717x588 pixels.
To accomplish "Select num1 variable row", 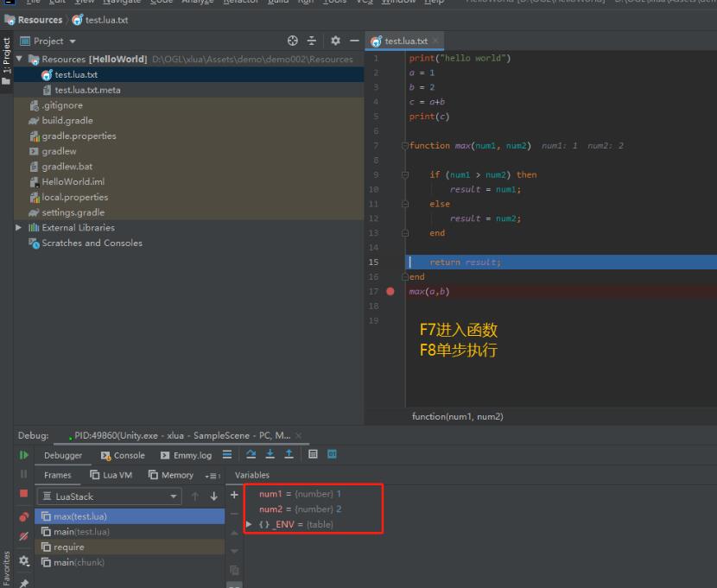I will point(300,494).
